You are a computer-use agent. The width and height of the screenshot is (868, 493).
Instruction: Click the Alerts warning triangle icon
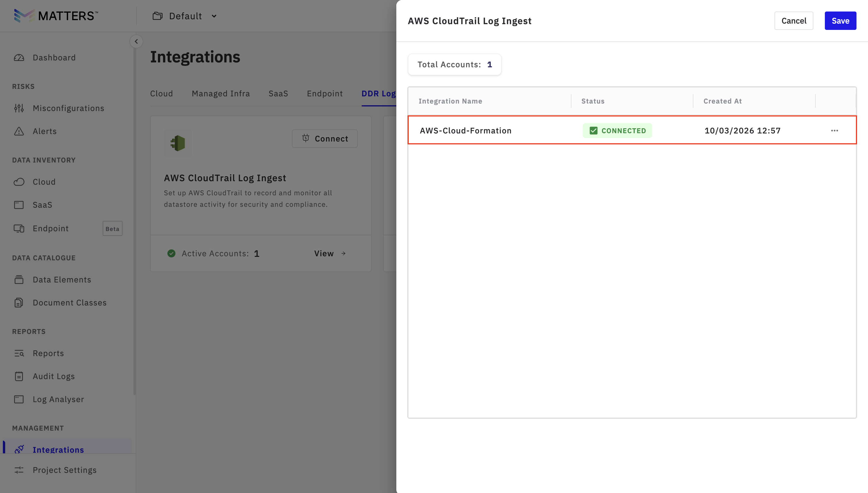pyautogui.click(x=19, y=131)
